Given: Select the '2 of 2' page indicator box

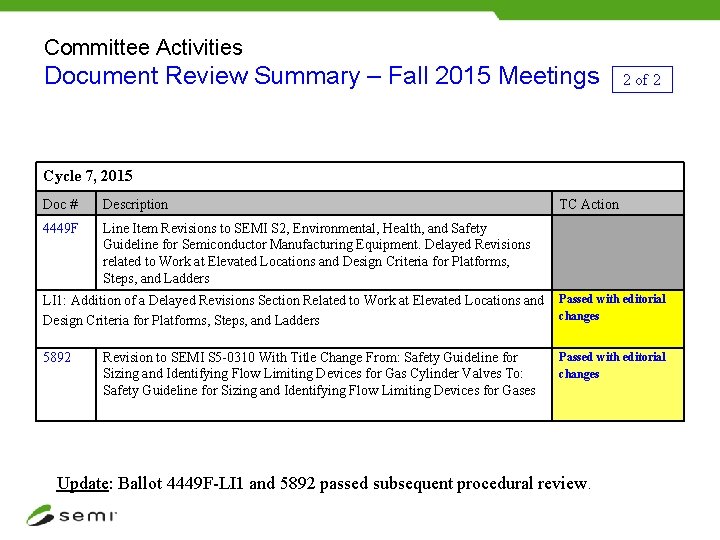Looking at the screenshot, I should click(642, 79).
